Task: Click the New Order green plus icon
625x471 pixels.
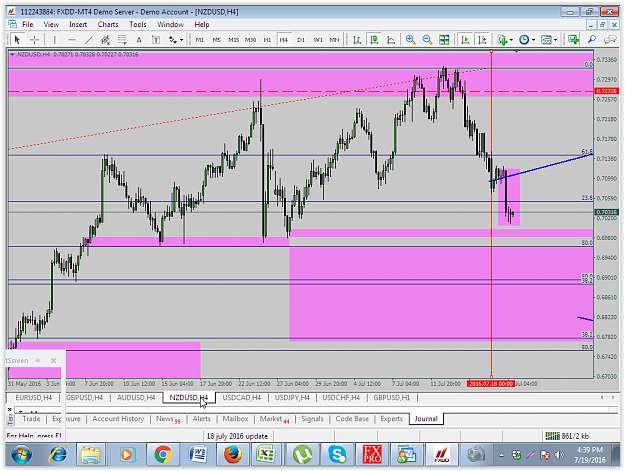Action: pyautogui.click(x=574, y=39)
